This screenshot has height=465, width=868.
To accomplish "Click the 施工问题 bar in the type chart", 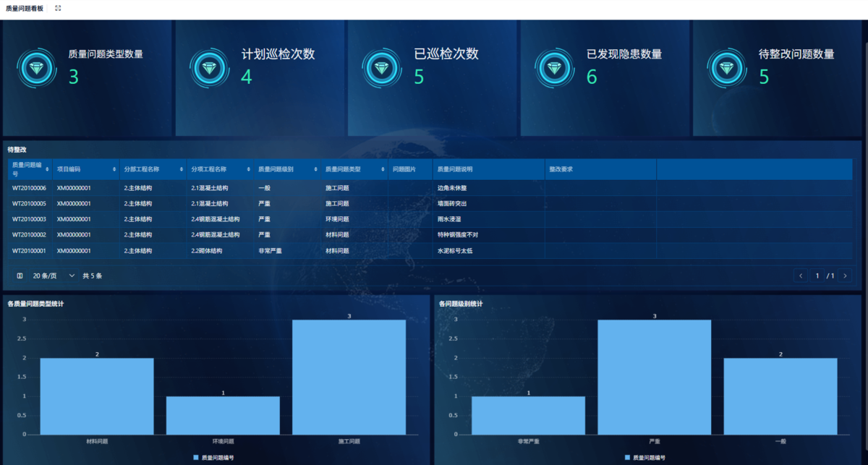I will [x=350, y=376].
